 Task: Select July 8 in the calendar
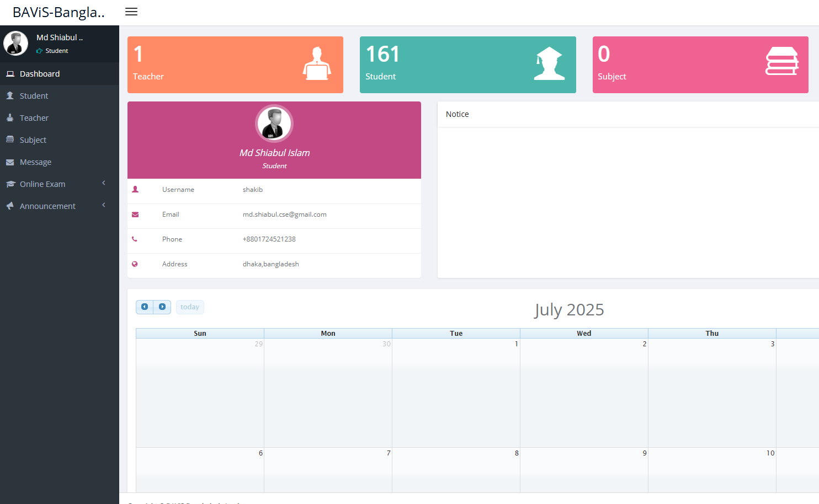coord(456,469)
